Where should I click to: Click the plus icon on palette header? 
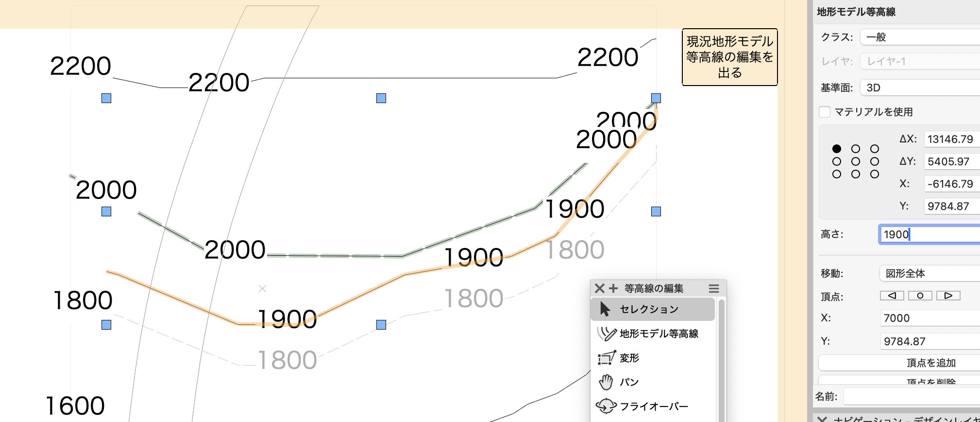tap(613, 288)
